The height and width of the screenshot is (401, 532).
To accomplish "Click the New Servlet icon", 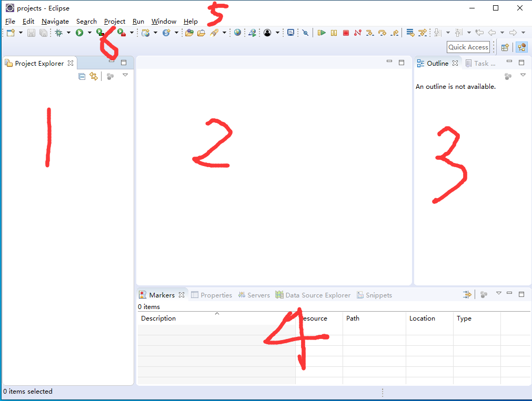I will point(166,33).
